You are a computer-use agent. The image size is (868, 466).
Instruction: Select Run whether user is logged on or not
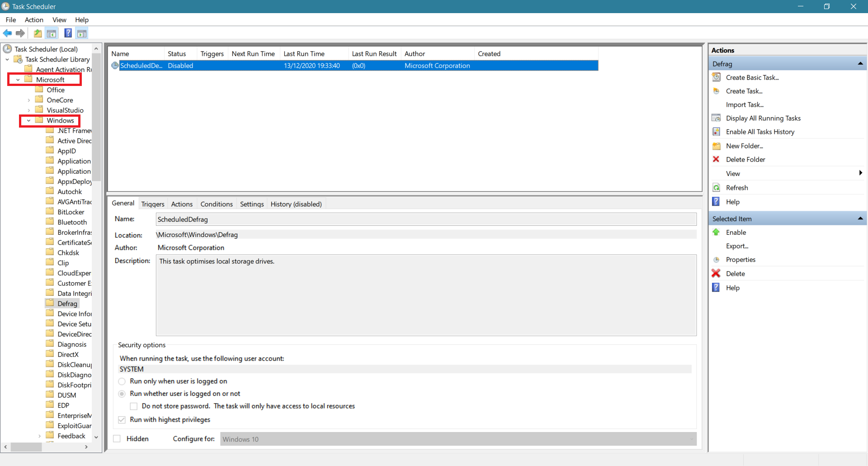[x=122, y=394]
